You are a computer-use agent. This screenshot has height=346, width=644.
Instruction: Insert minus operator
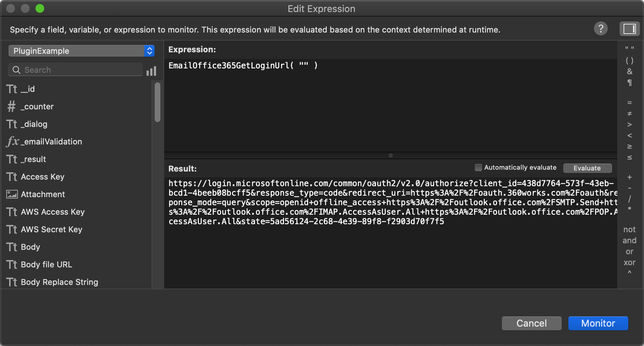point(629,188)
